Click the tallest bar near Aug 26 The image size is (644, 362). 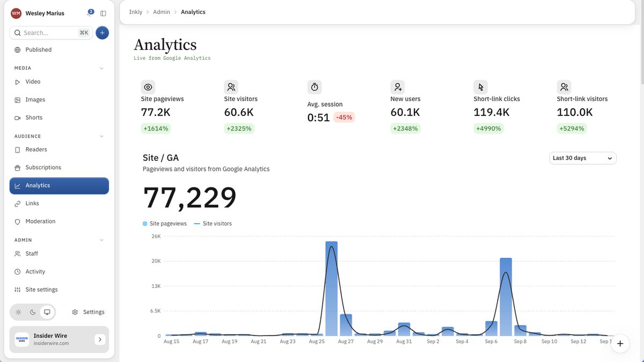[332, 288]
